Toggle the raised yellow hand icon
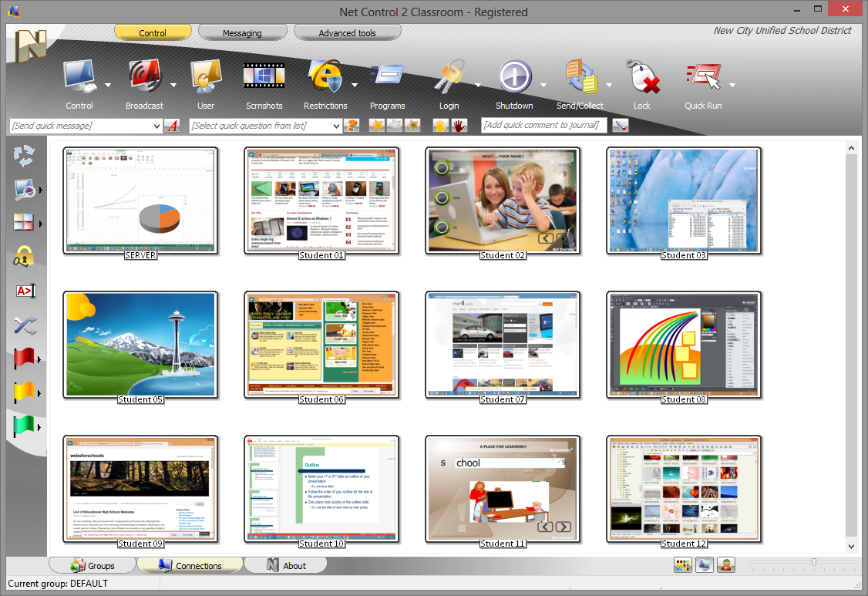The width and height of the screenshot is (868, 596). click(440, 126)
